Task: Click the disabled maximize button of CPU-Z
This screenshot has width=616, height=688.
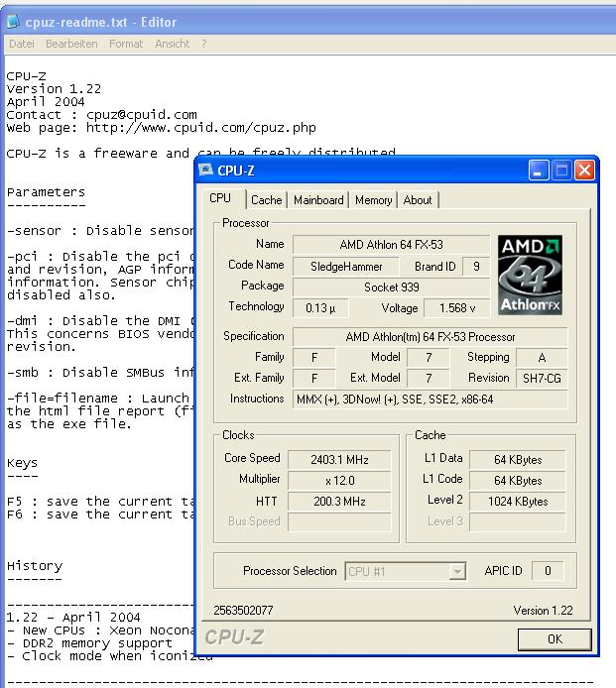Action: pos(561,171)
